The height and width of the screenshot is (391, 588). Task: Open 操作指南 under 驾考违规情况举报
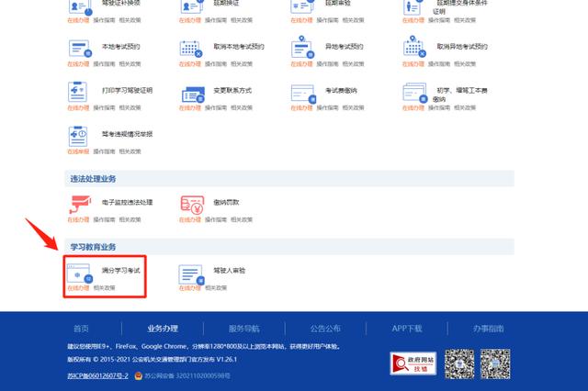pyautogui.click(x=104, y=151)
